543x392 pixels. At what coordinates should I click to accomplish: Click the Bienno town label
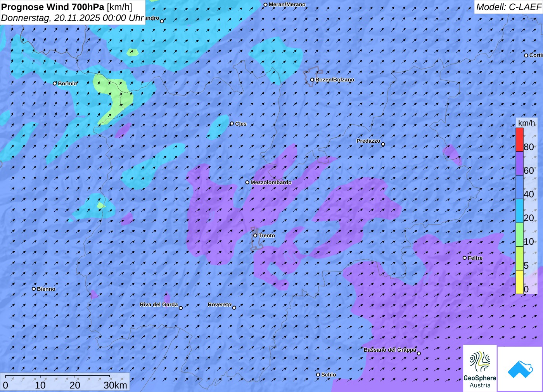coord(46,289)
